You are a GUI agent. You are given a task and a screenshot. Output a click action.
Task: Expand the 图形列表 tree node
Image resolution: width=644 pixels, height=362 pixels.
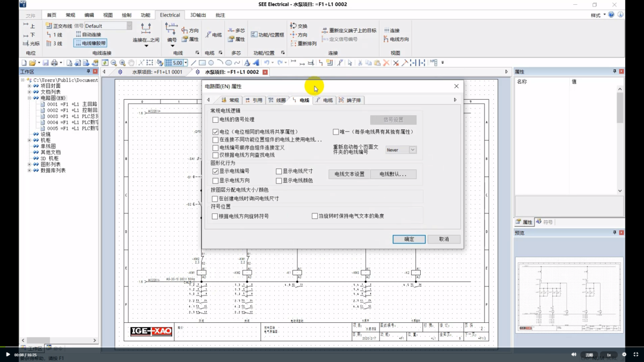[30, 165]
